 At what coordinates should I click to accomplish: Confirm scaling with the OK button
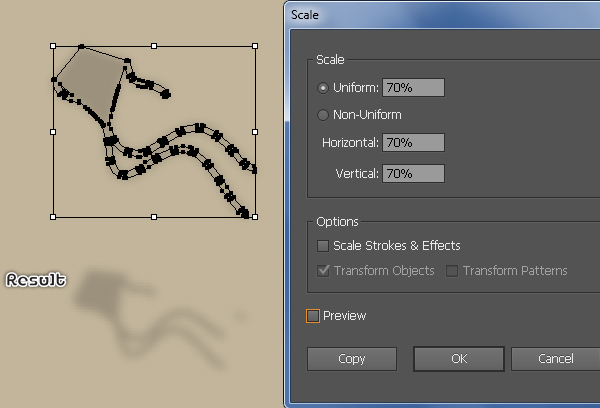pos(459,359)
